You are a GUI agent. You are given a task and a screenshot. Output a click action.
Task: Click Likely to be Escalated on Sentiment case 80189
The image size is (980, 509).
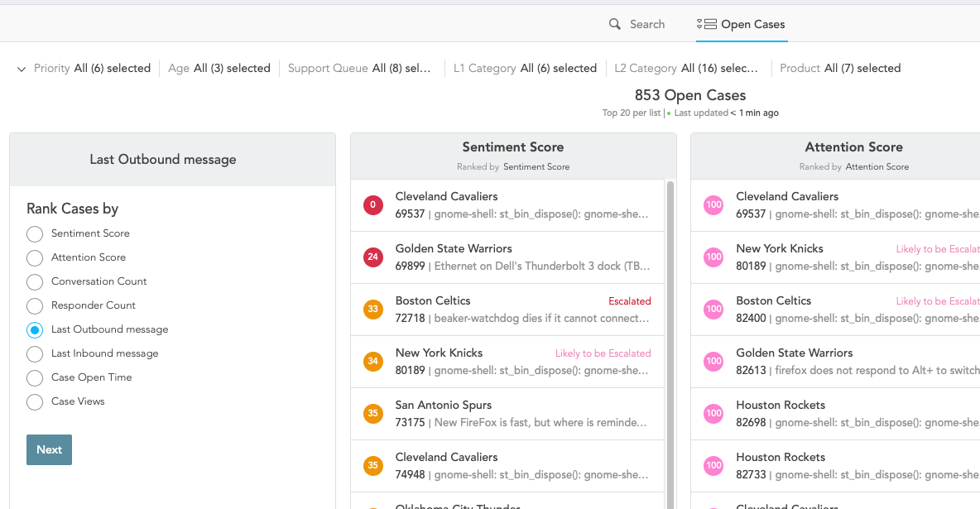(x=603, y=353)
